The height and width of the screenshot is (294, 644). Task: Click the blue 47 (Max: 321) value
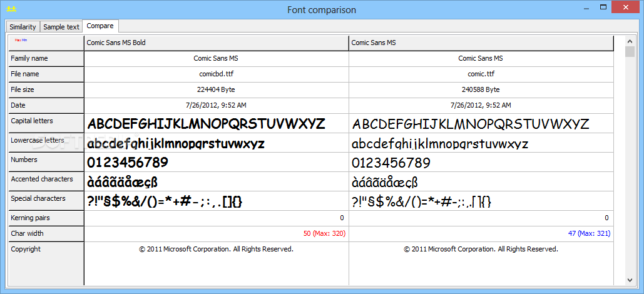[x=590, y=234]
